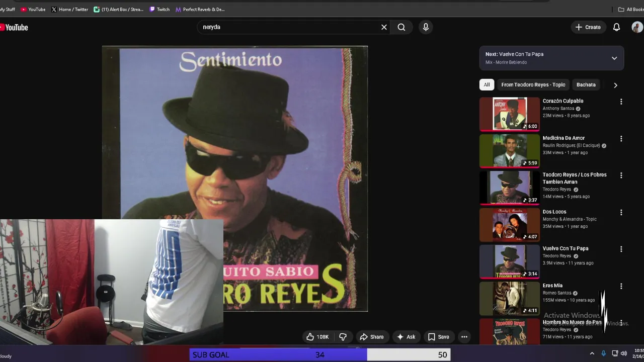
Task: Click the taskbar microphone icon
Action: tap(604, 353)
